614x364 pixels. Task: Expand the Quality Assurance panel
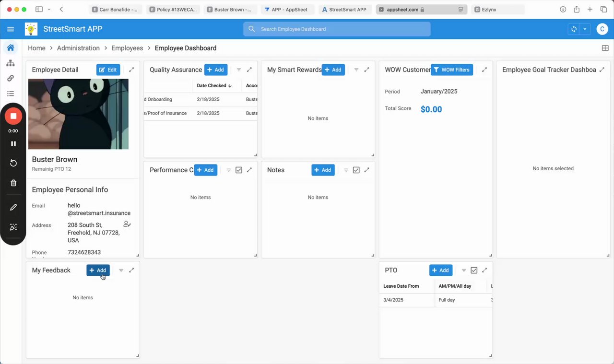point(249,70)
